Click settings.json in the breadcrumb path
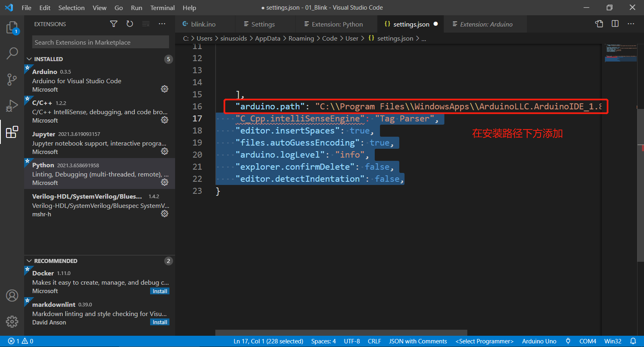 395,38
